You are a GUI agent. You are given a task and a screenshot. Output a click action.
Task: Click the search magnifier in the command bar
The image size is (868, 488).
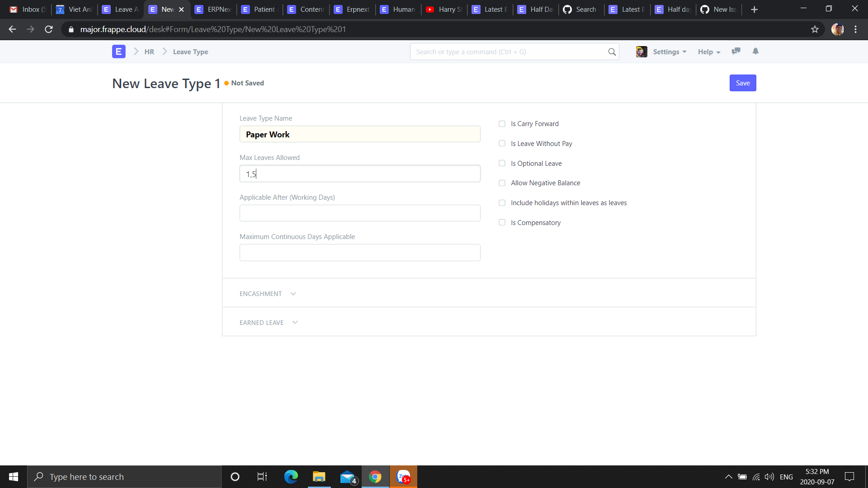point(612,52)
